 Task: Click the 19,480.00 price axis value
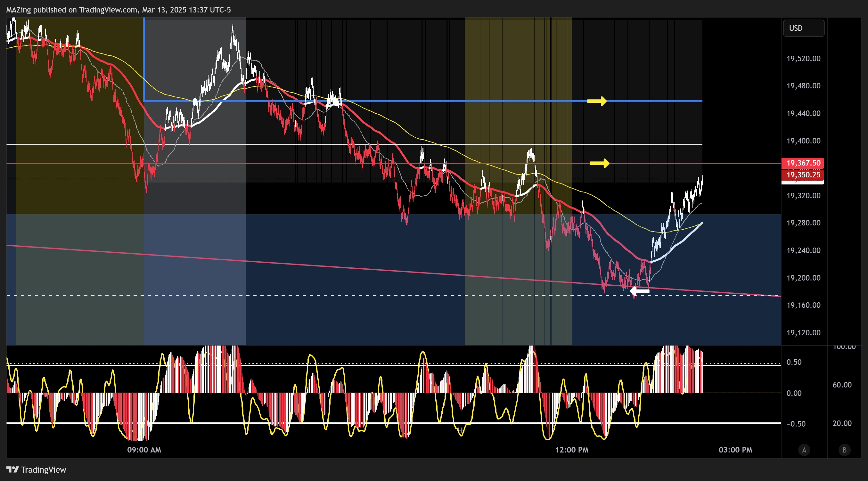click(803, 86)
